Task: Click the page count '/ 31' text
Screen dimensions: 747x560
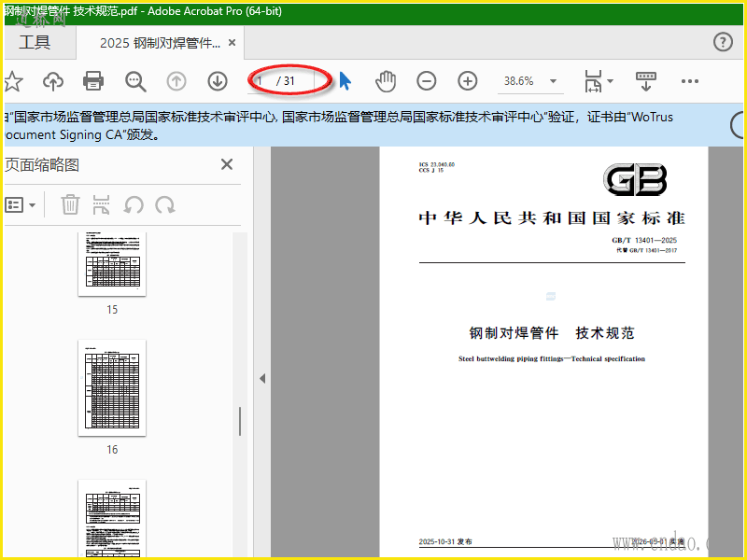Action: pos(286,81)
